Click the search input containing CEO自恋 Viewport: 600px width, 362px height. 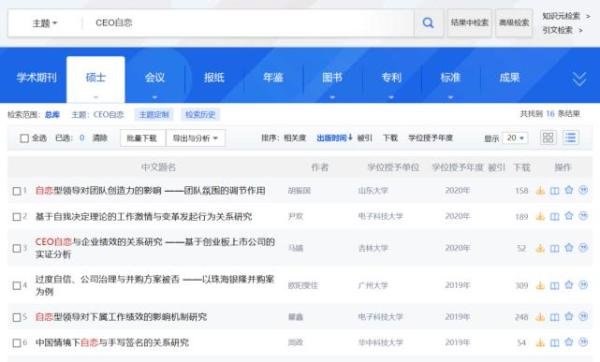pos(249,23)
